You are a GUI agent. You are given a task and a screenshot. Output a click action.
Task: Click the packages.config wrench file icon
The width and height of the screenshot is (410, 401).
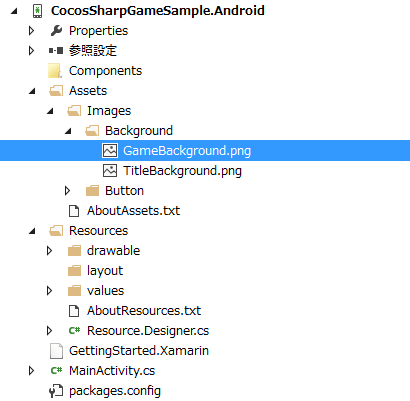56,391
